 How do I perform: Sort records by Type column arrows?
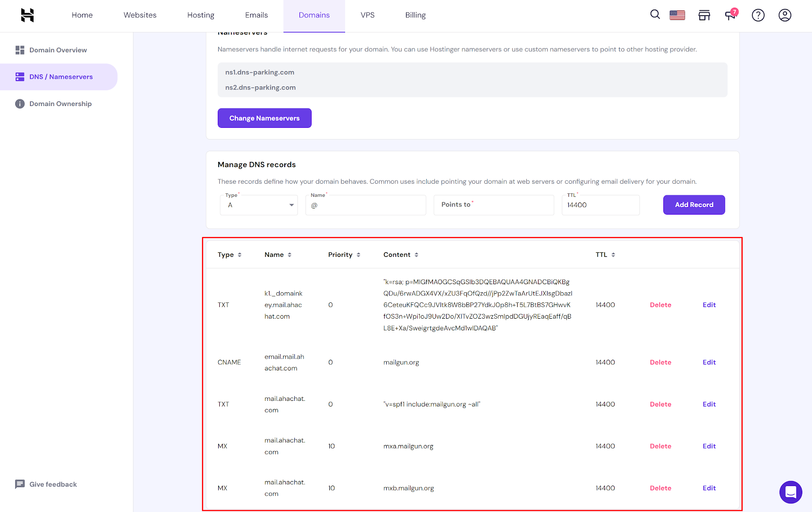tap(240, 255)
